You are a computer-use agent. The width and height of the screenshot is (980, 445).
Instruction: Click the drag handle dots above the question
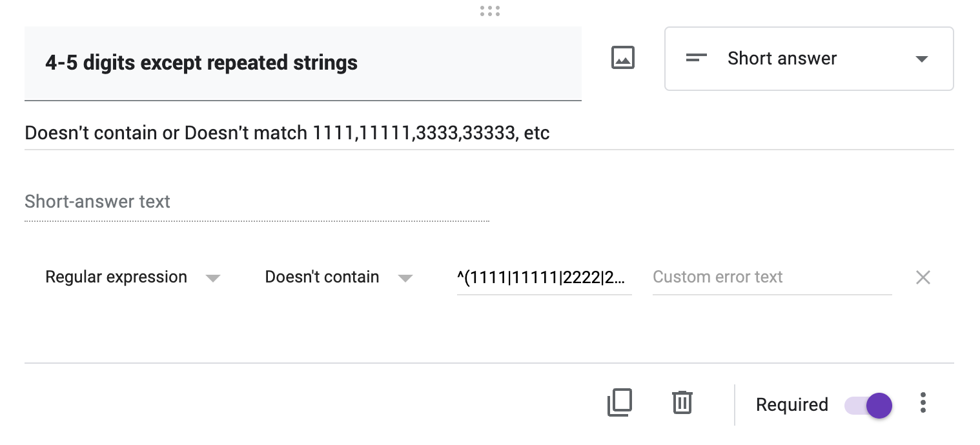489,11
